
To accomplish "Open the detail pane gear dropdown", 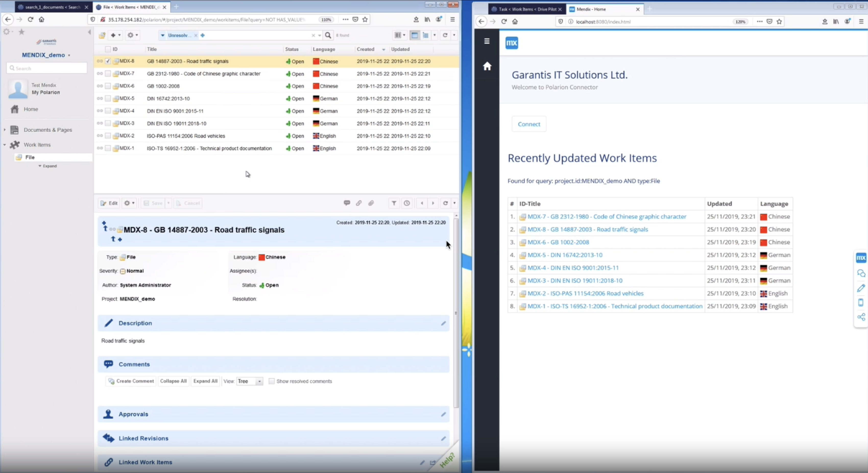I will 129,203.
